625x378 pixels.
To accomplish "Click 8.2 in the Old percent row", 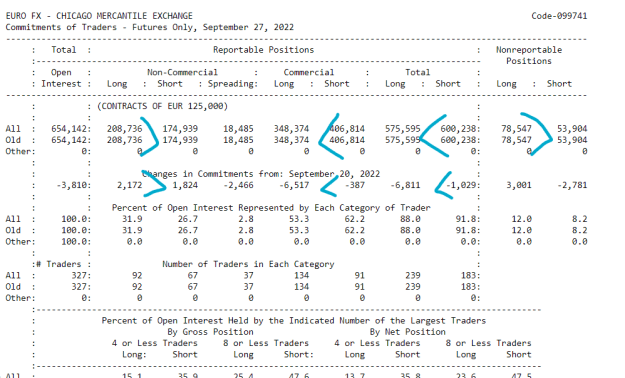I will [x=580, y=230].
